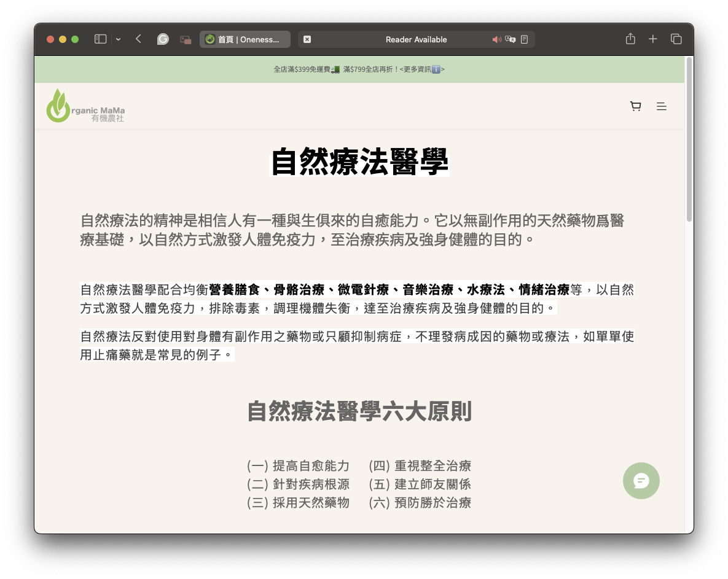Click the back navigation chevron
This screenshot has width=728, height=579.
pos(138,38)
